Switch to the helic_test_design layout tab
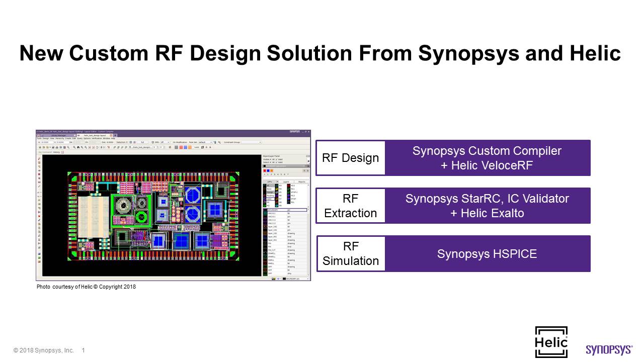The image size is (644, 362). click(x=95, y=135)
